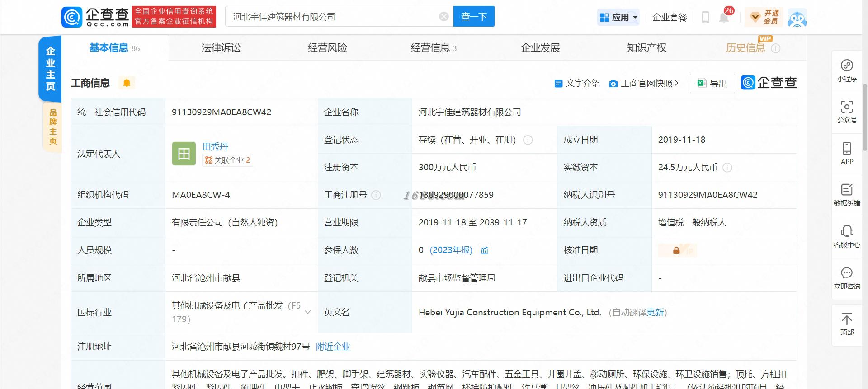Open the 公众号 QR icon

[847, 112]
